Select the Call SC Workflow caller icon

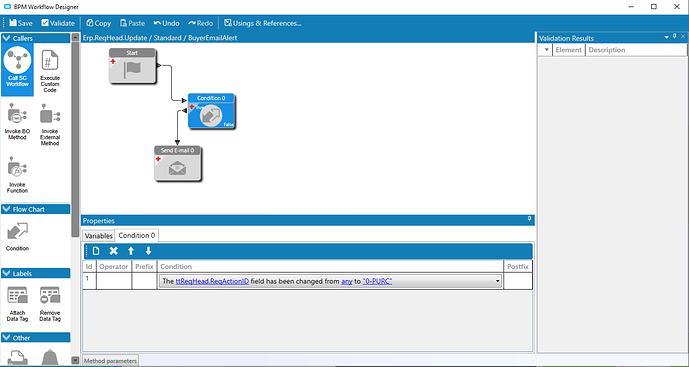point(17,69)
